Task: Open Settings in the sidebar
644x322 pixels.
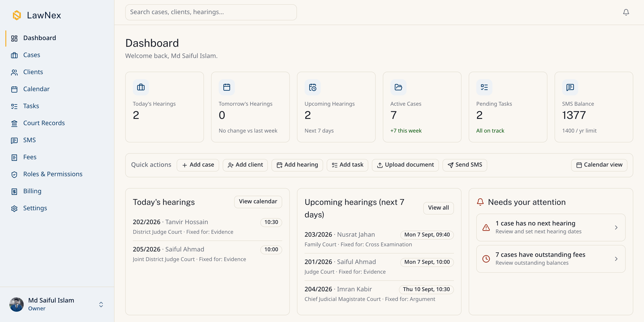Action: point(57,208)
